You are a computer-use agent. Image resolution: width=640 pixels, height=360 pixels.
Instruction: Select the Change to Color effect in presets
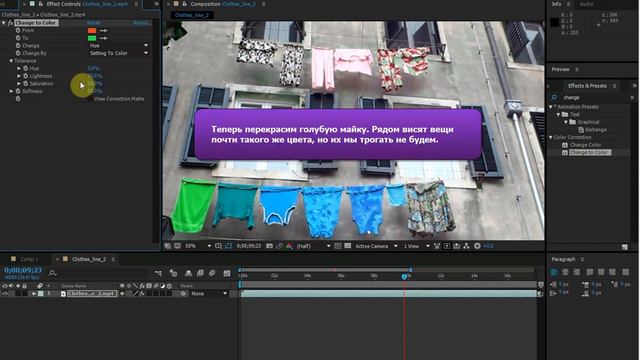click(589, 152)
